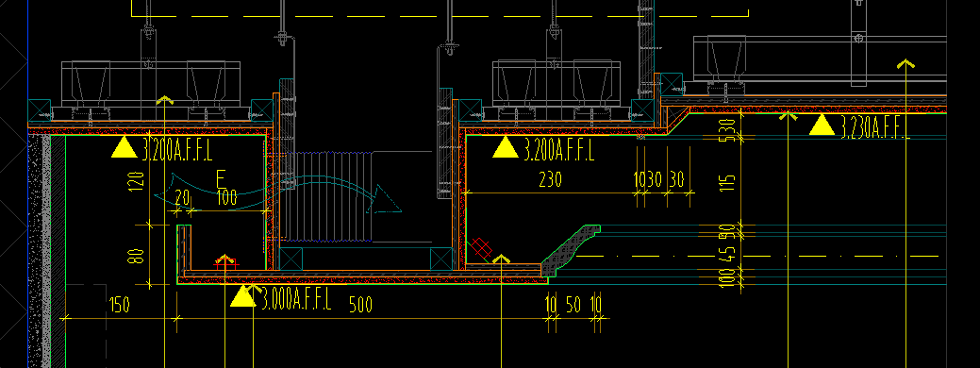Select the rotated 80 dimension text

pyautogui.click(x=138, y=256)
